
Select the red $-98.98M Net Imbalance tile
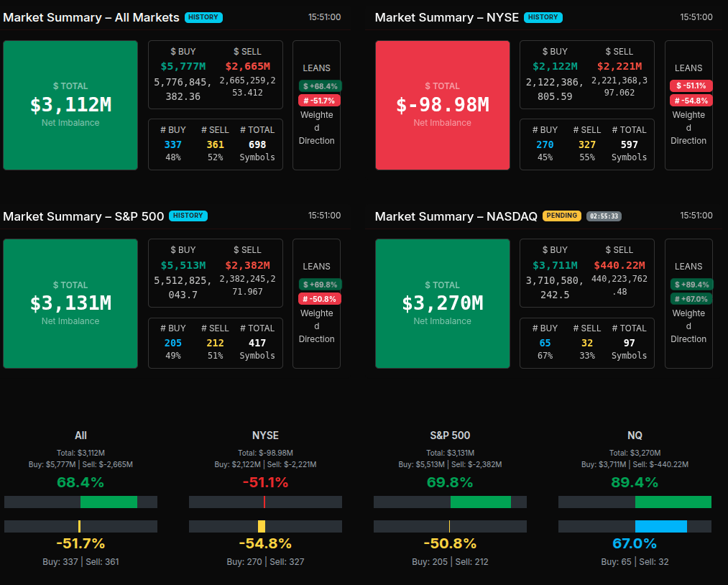click(x=442, y=105)
